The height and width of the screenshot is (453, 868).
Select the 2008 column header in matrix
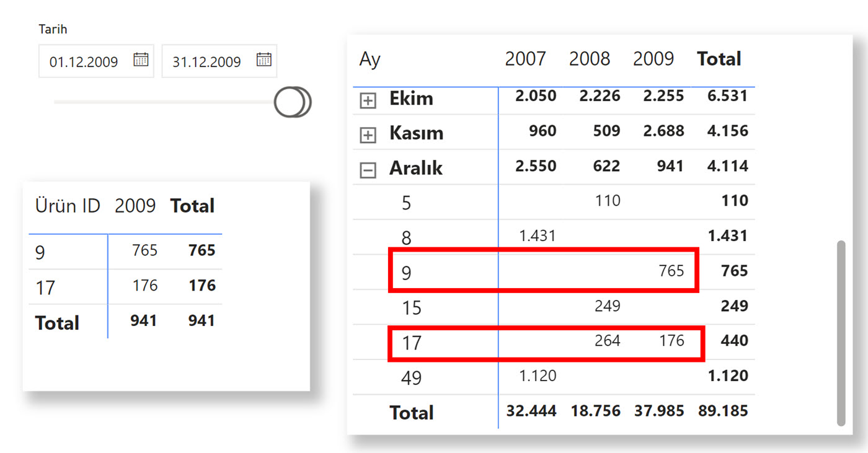pos(590,59)
